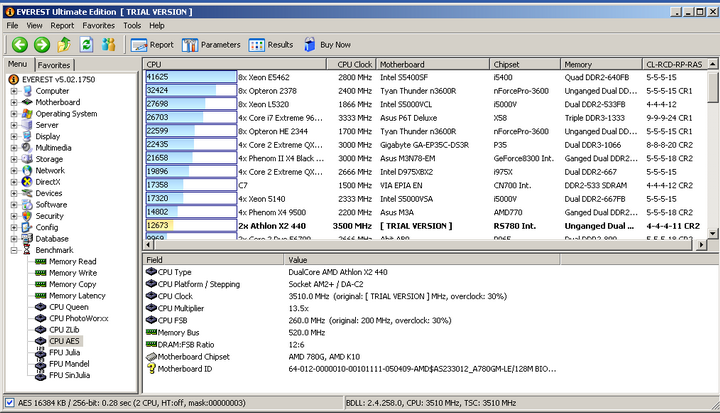720x413 pixels.
Task: Open benchmark Parameters
Action: tap(211, 45)
